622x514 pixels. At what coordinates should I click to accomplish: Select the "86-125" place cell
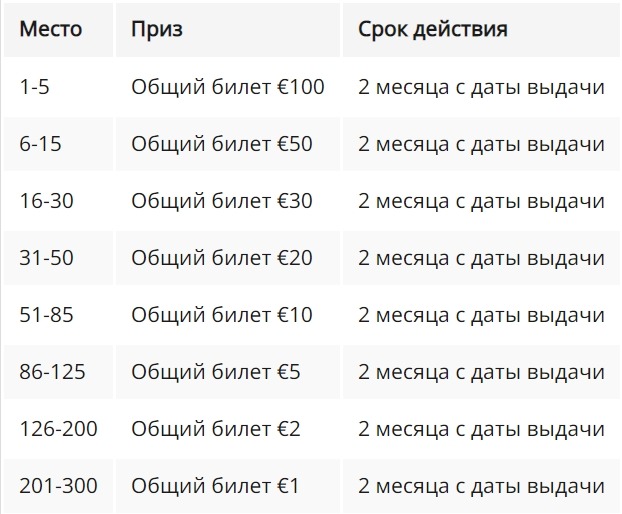pos(52,372)
